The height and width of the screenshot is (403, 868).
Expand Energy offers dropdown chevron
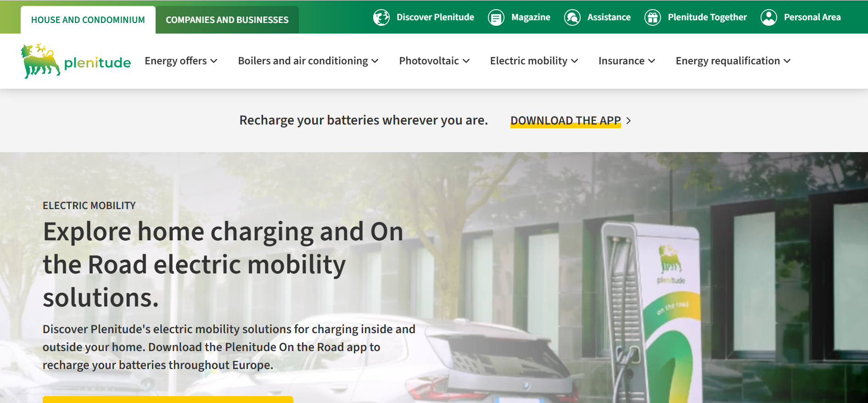point(213,61)
